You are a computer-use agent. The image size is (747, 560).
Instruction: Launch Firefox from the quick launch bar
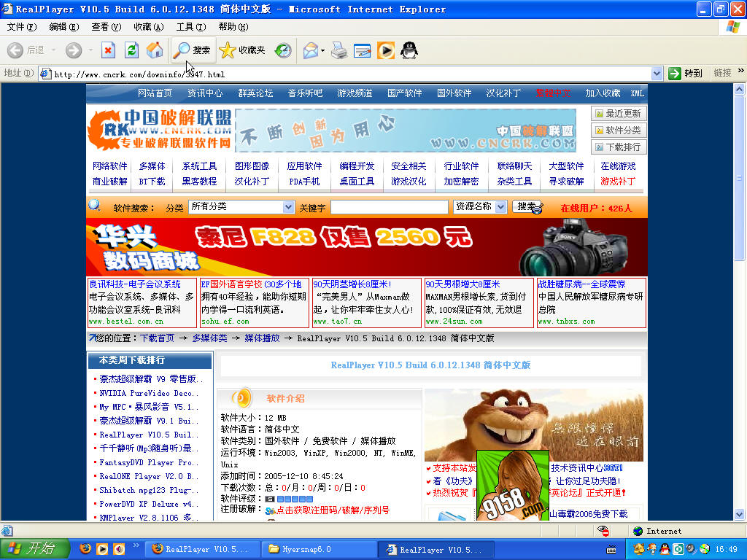tap(86, 549)
